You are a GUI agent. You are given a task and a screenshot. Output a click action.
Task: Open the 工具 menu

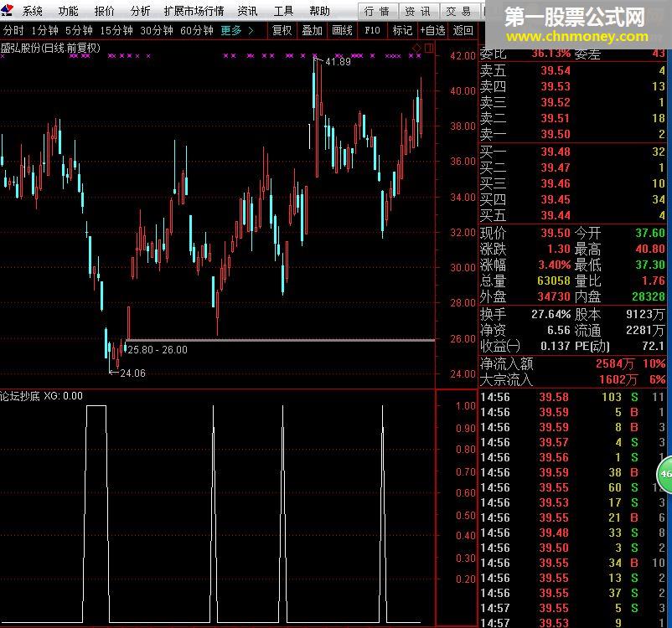pos(284,11)
